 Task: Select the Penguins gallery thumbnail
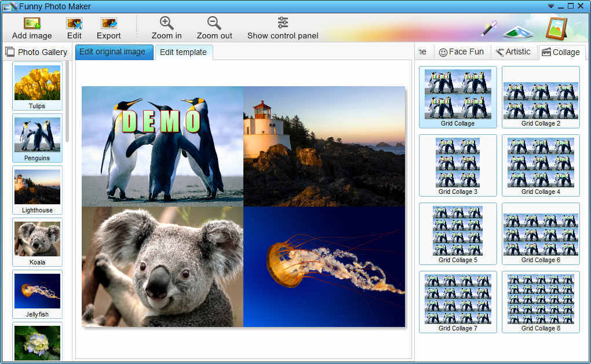click(x=37, y=138)
